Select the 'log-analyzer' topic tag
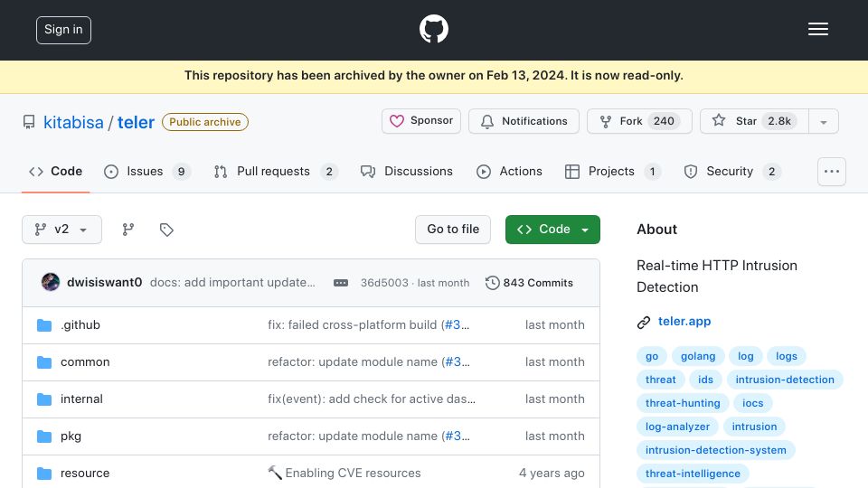Viewport: 868px width, 488px height. [x=677, y=427]
